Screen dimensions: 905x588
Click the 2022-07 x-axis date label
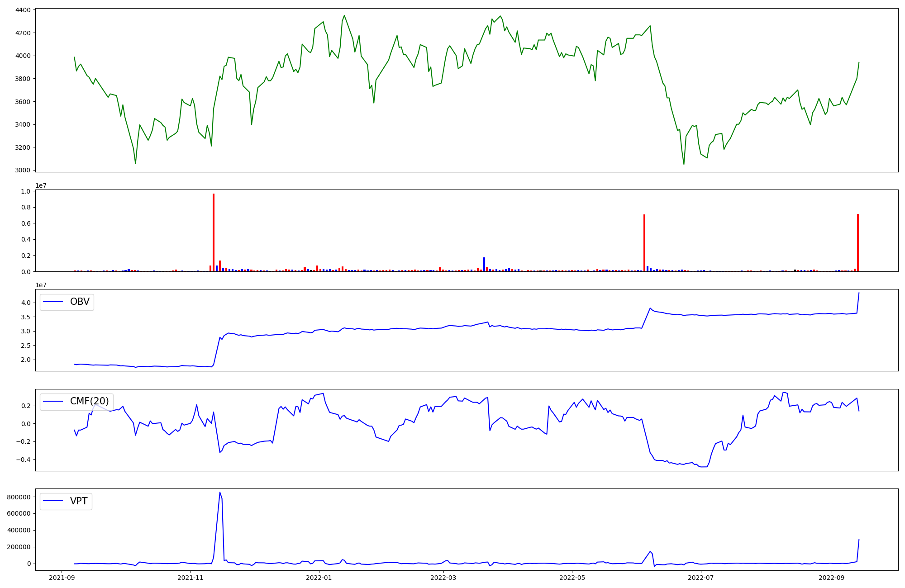click(x=701, y=578)
